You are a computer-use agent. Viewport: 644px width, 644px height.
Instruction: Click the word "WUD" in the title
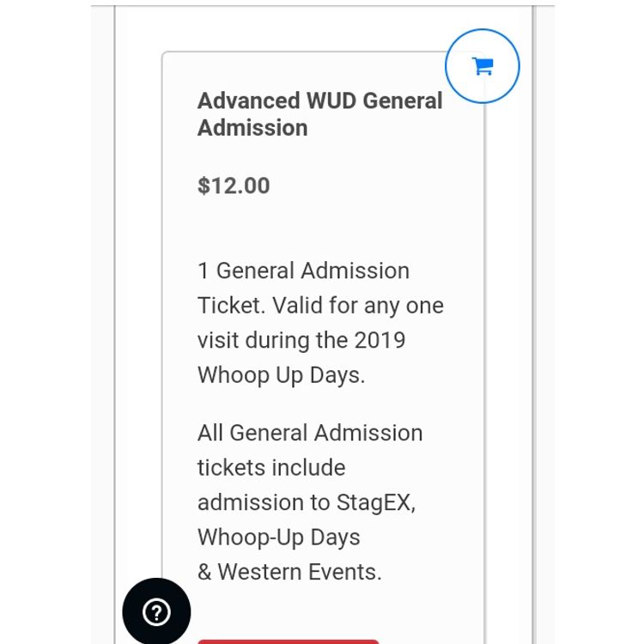point(331,100)
